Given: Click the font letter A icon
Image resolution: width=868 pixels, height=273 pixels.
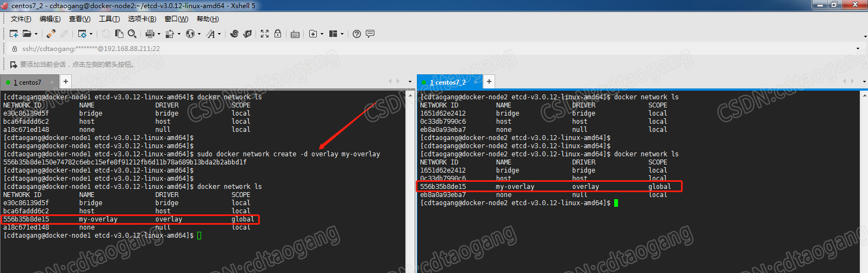Looking at the screenshot, I should click(210, 34).
